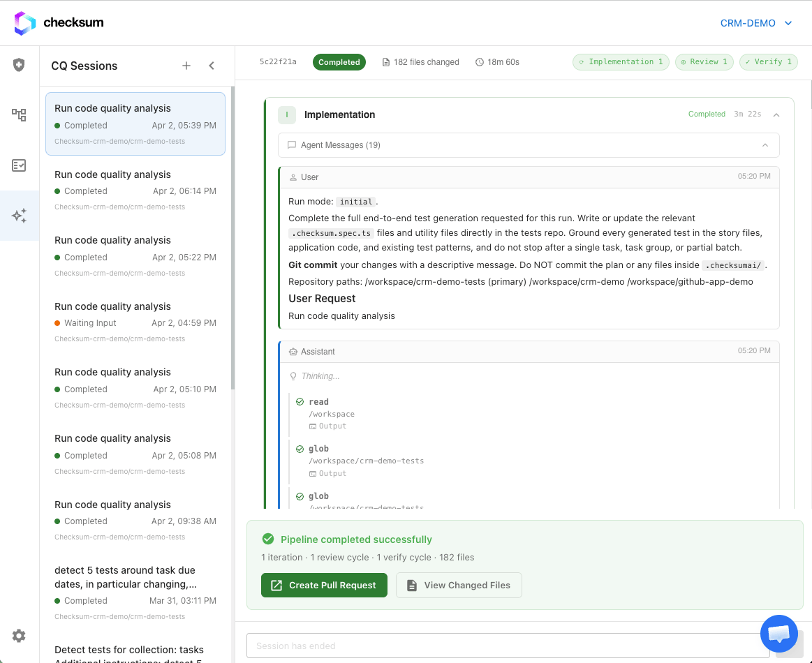Click the sessions list scrollbar
This screenshot has width=812, height=663.
pos(233,238)
